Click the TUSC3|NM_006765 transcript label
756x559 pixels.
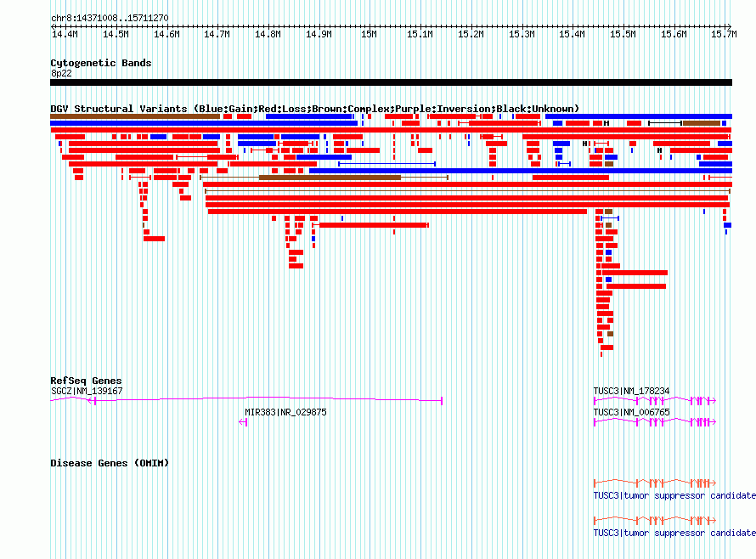pyautogui.click(x=631, y=412)
